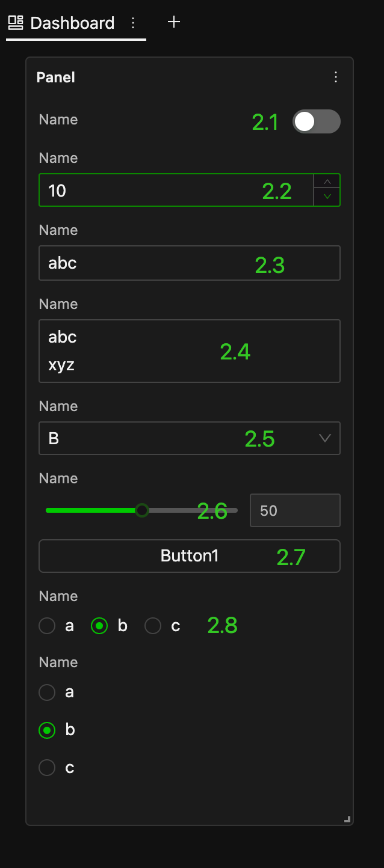Toggle the Name switch on
384x868 pixels.
(x=316, y=122)
